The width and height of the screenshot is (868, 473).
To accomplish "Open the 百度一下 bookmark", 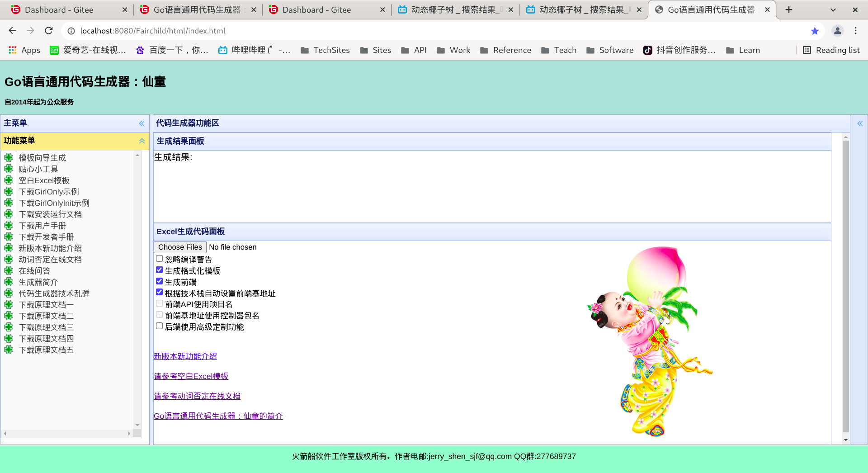I will click(172, 50).
